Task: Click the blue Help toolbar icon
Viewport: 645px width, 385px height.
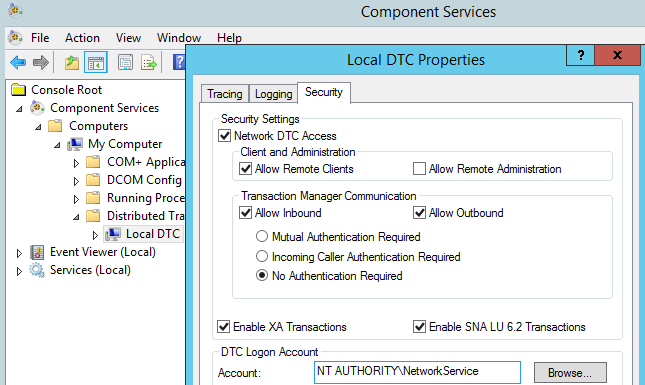Action: pyautogui.click(x=179, y=63)
